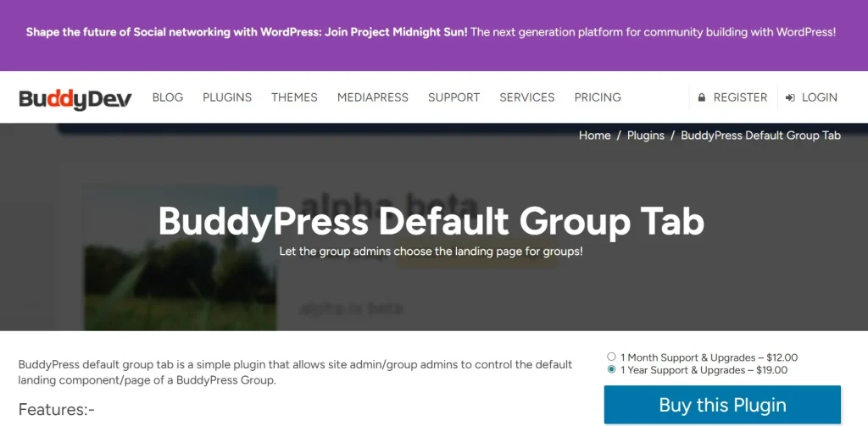Open the Pricing menu item

[x=598, y=97]
